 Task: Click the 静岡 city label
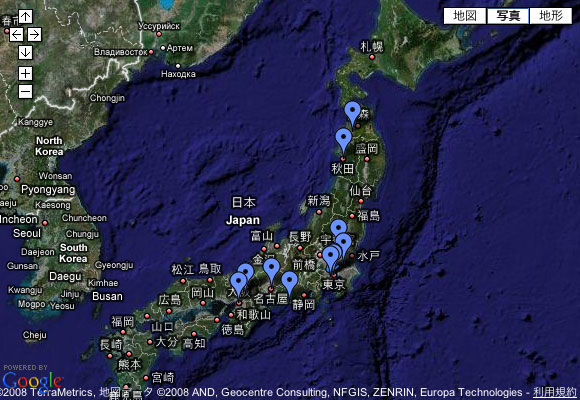pos(303,305)
